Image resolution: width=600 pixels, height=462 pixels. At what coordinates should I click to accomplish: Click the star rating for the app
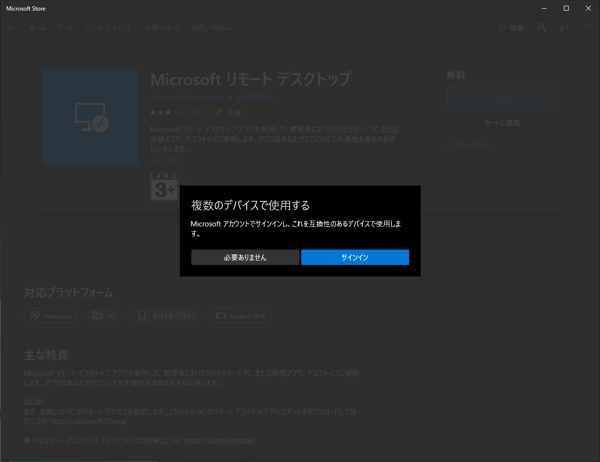tap(168, 113)
